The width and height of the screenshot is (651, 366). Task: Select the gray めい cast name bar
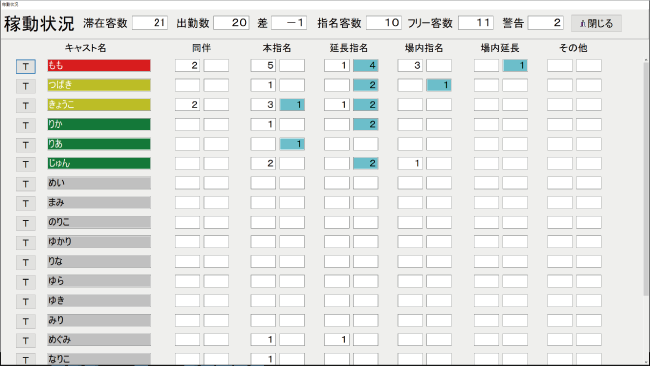click(99, 183)
